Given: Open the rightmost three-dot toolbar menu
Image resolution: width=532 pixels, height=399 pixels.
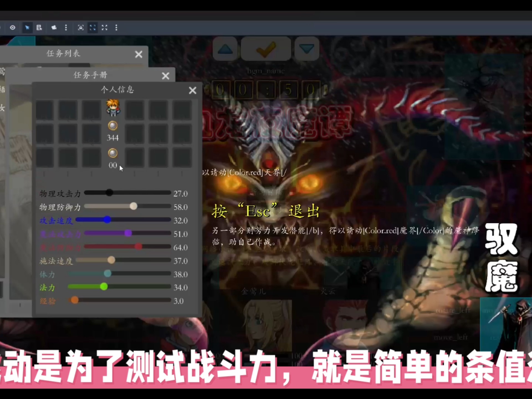Looking at the screenshot, I should click(x=116, y=27).
